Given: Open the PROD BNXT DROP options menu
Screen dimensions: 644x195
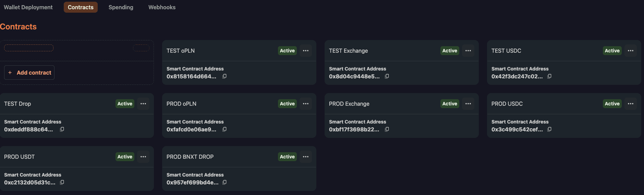Looking at the screenshot, I should pyautogui.click(x=306, y=157).
